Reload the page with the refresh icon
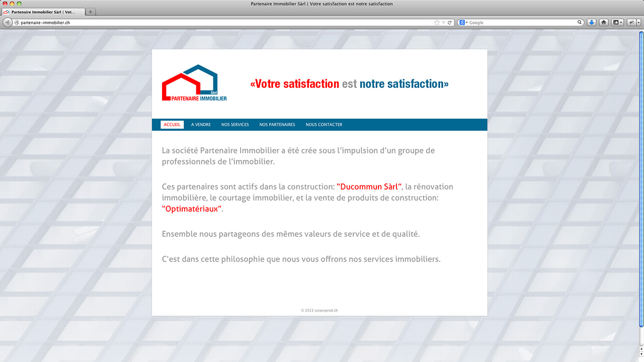The width and height of the screenshot is (644, 362). [x=450, y=23]
